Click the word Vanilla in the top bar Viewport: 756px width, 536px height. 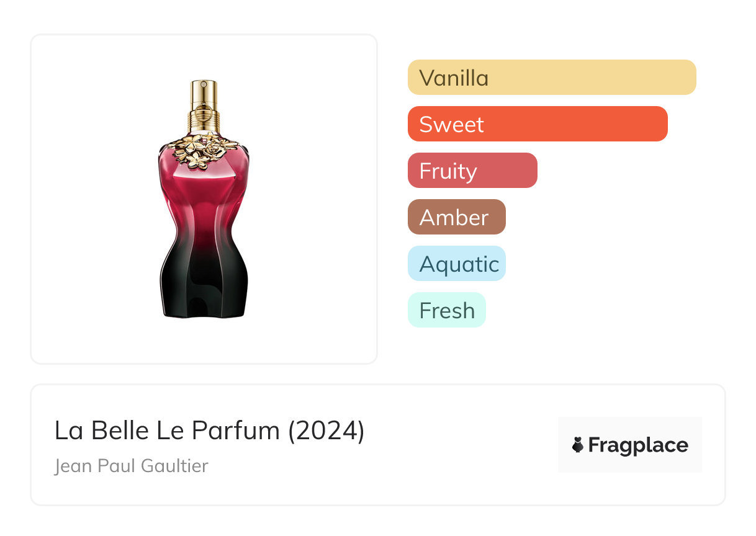454,78
